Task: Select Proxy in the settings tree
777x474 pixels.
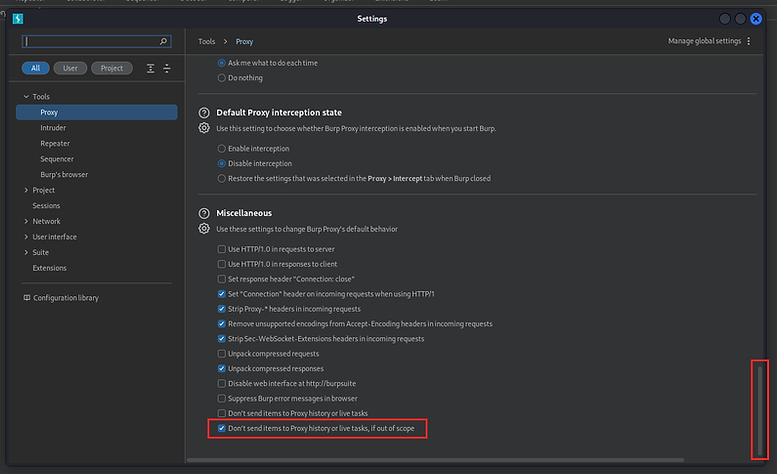Action: tap(97, 112)
